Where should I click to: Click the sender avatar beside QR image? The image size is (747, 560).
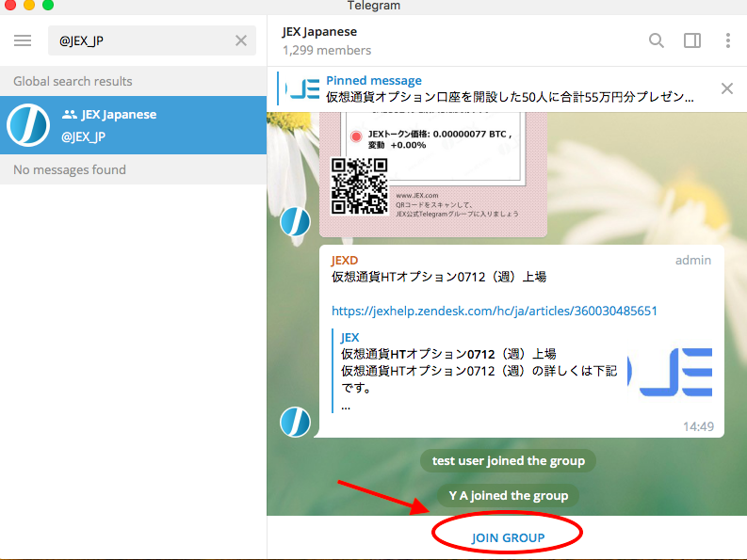pyautogui.click(x=295, y=222)
